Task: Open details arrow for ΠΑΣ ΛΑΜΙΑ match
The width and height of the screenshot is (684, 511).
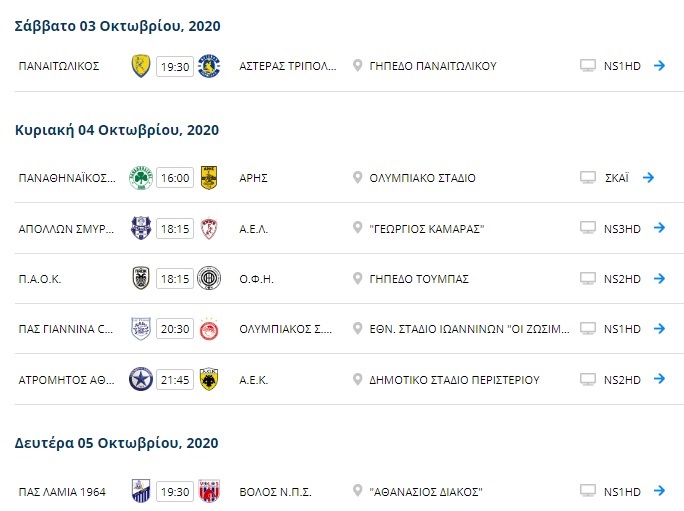Action: coord(659,491)
